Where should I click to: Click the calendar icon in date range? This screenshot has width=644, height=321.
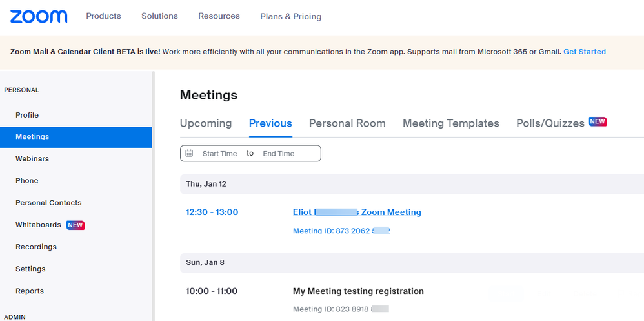(x=189, y=154)
